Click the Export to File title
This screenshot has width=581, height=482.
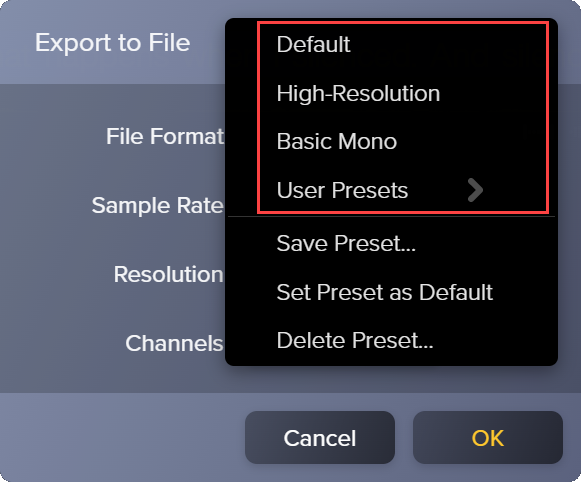[x=113, y=43]
